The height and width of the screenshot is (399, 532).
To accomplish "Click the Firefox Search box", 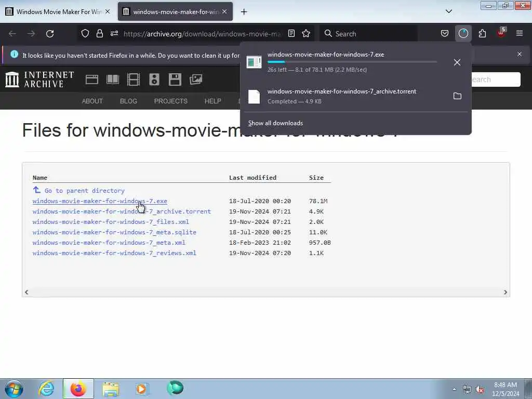I will [368, 34].
